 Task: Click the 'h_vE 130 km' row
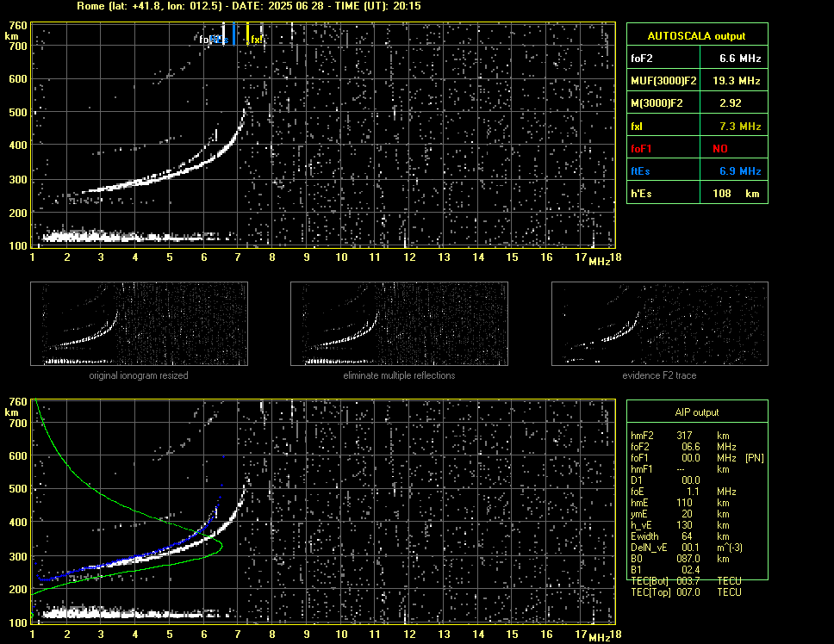pyautogui.click(x=681, y=525)
